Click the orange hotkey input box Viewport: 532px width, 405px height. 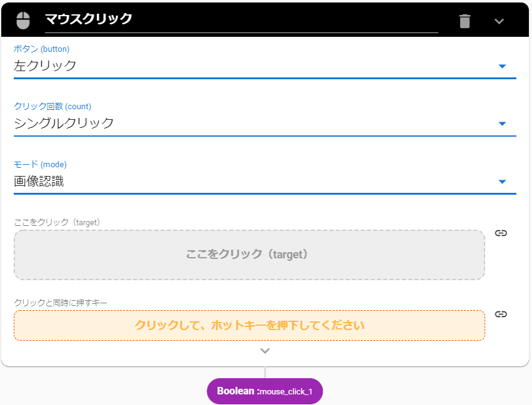[x=249, y=325]
